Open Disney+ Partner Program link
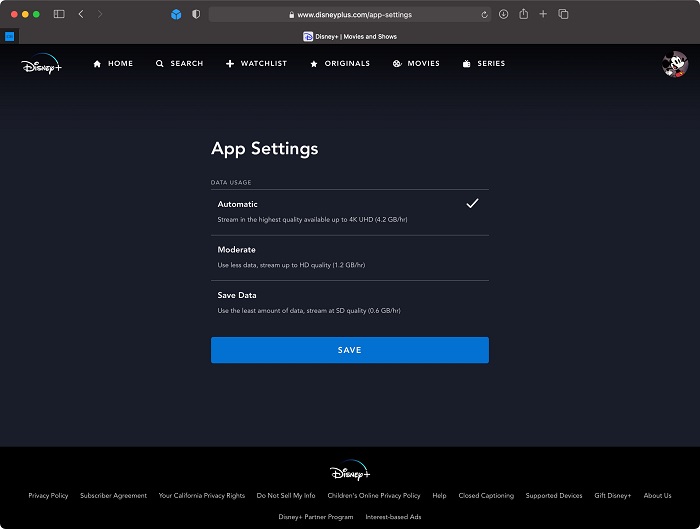This screenshot has height=529, width=700. point(316,517)
